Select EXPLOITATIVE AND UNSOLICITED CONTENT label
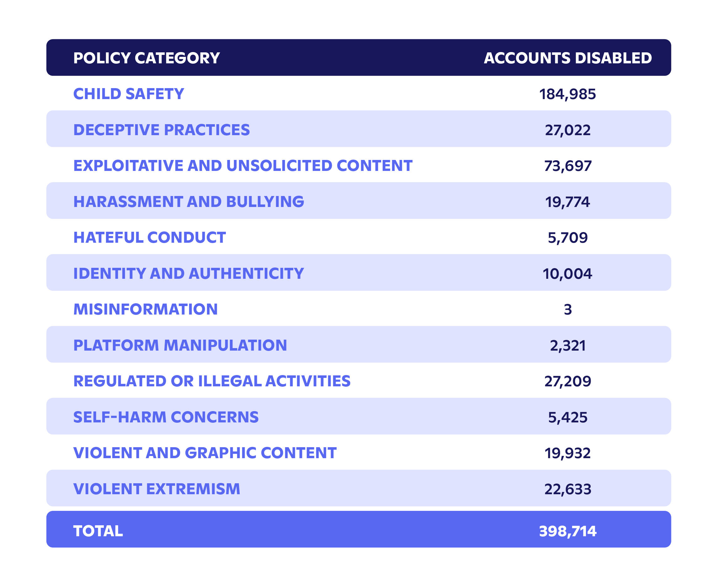Image resolution: width=719 pixels, height=588 pixels. click(x=242, y=166)
